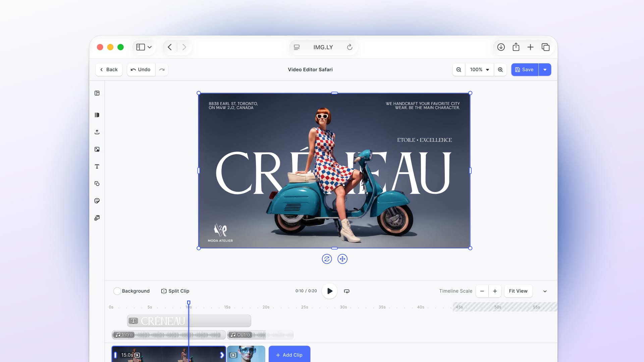Zoom out with the magnifier minus icon
The height and width of the screenshot is (362, 644).
coord(459,70)
